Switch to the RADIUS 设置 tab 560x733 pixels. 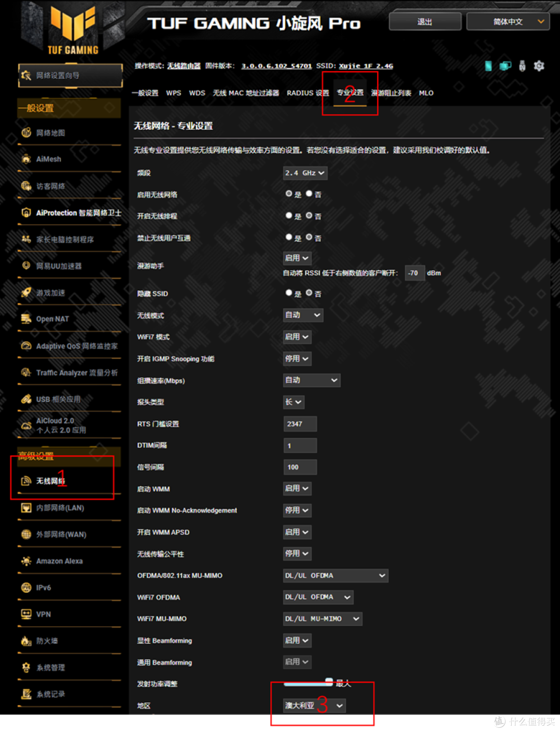point(308,93)
